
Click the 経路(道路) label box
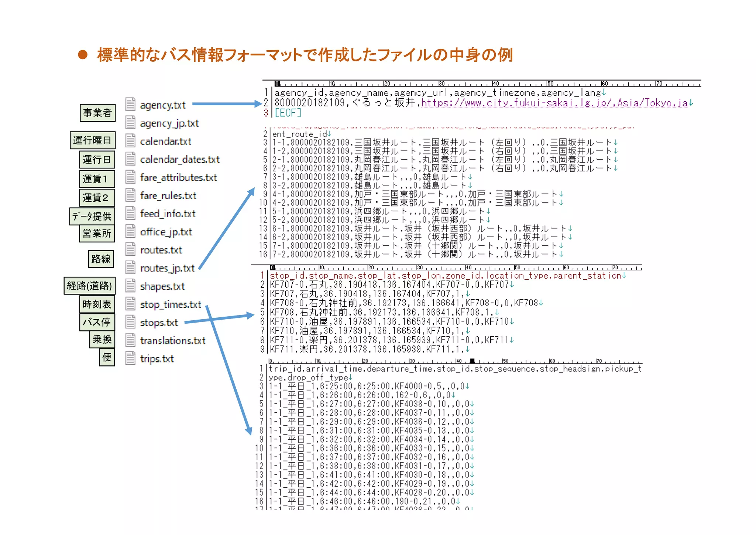pyautogui.click(x=89, y=286)
